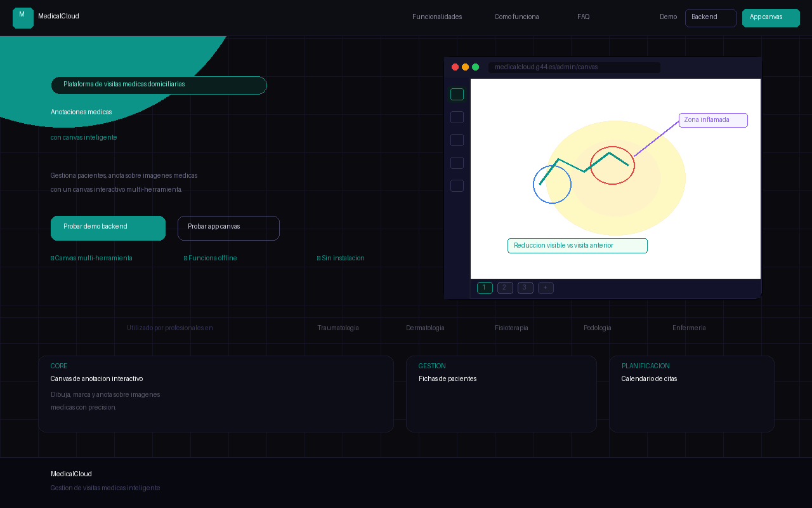The width and height of the screenshot is (812, 508).
Task: Click the Probar demo backend button
Action: tap(108, 228)
